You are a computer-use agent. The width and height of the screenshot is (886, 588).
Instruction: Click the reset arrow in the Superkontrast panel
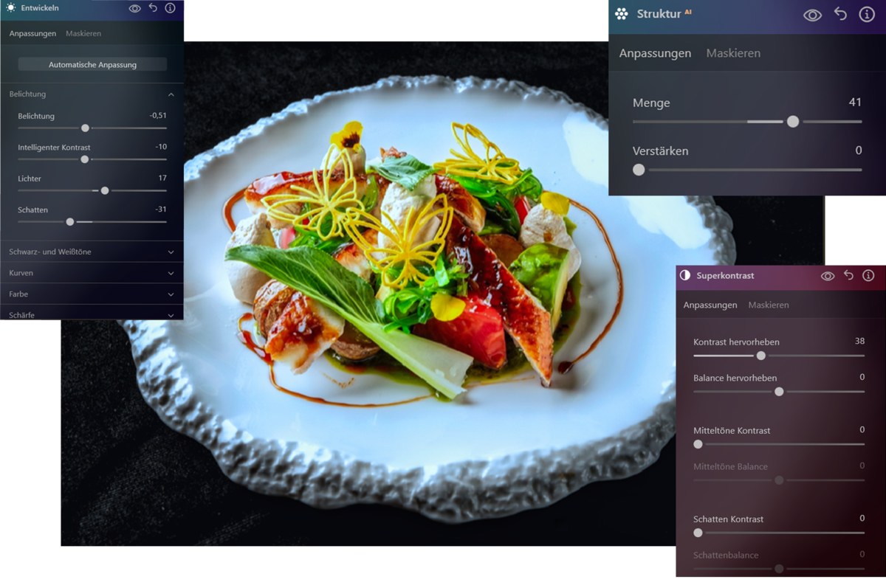coord(848,275)
